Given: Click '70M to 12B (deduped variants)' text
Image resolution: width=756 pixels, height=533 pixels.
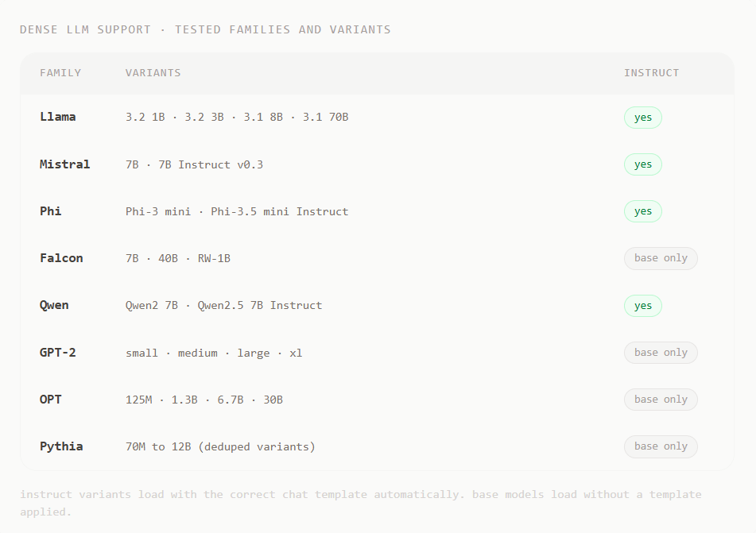Looking at the screenshot, I should [220, 446].
